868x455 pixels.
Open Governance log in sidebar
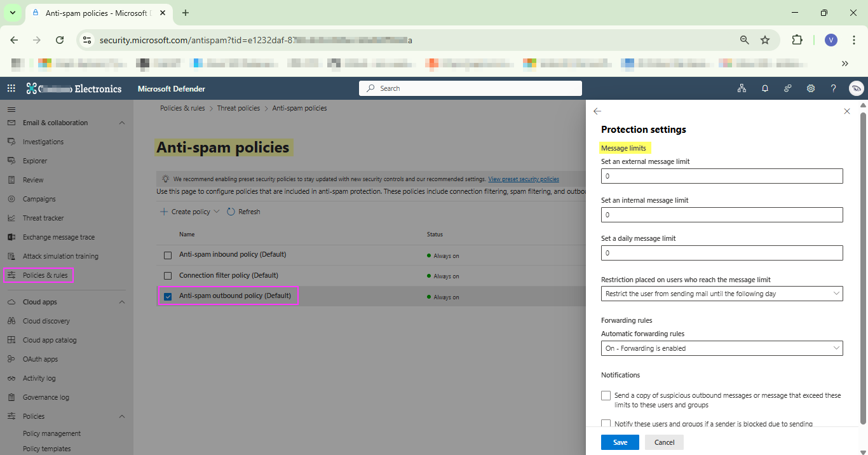[46, 397]
